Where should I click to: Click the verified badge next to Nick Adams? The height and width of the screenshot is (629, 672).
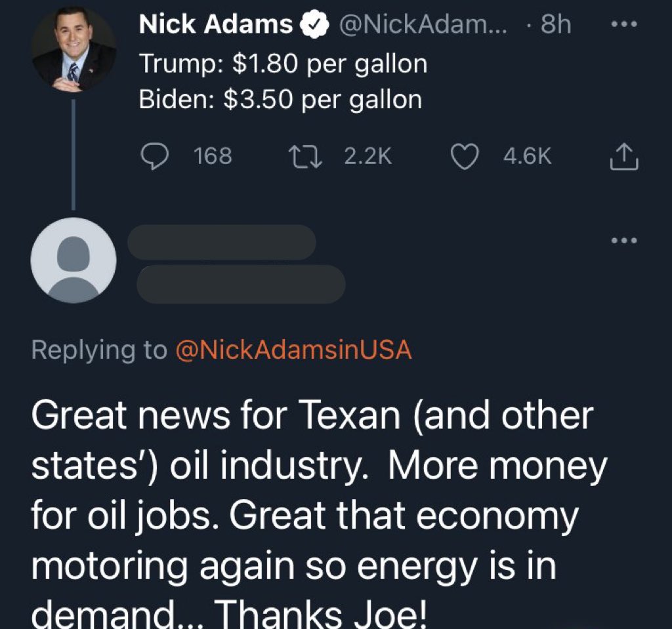tap(314, 24)
